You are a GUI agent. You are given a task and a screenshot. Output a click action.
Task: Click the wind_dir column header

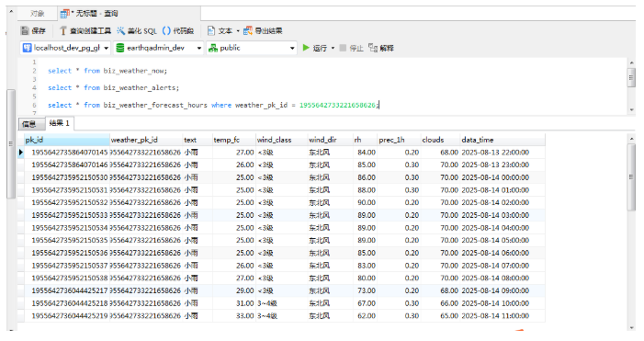pyautogui.click(x=330, y=140)
